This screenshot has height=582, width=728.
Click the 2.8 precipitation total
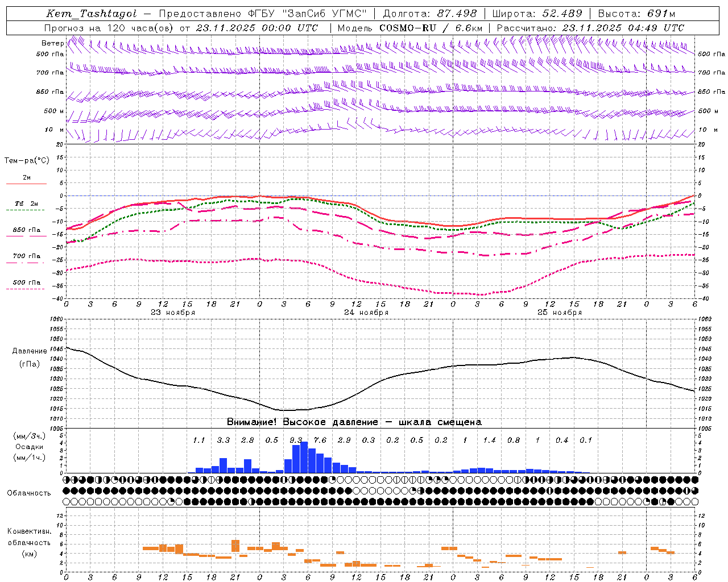pos(247,440)
